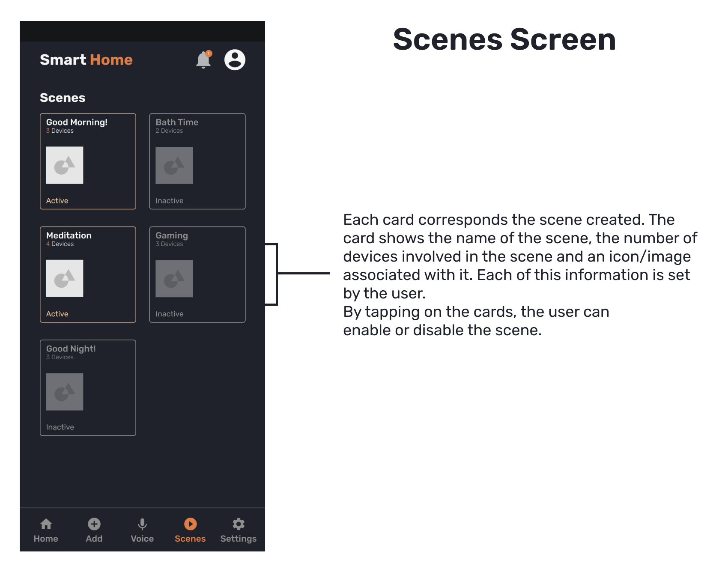Image resolution: width=728 pixels, height=581 pixels.
Task: Click the Gaming scene title
Action: pos(172,236)
